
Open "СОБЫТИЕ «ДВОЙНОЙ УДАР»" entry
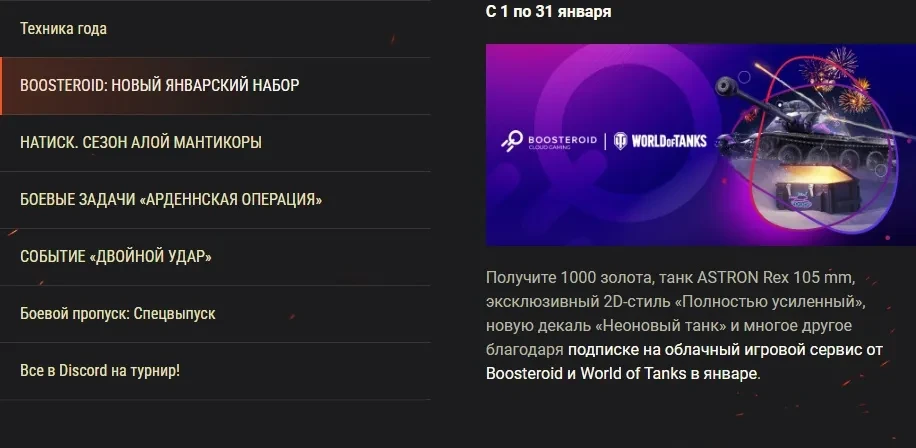tap(215, 257)
